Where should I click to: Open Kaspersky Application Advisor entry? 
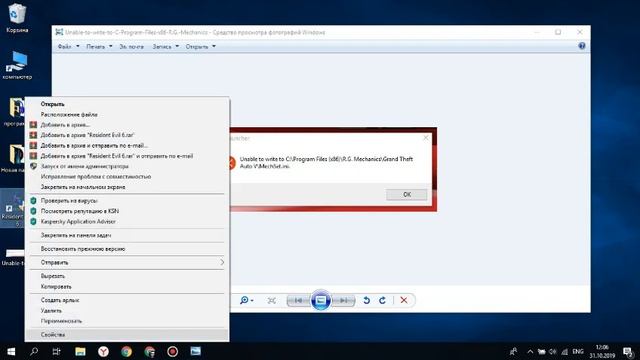[x=127, y=222]
